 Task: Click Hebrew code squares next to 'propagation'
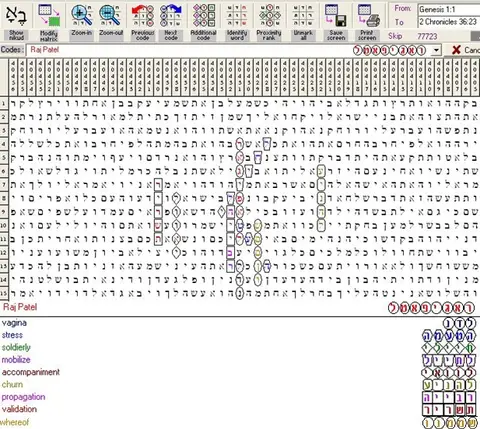pos(449,397)
